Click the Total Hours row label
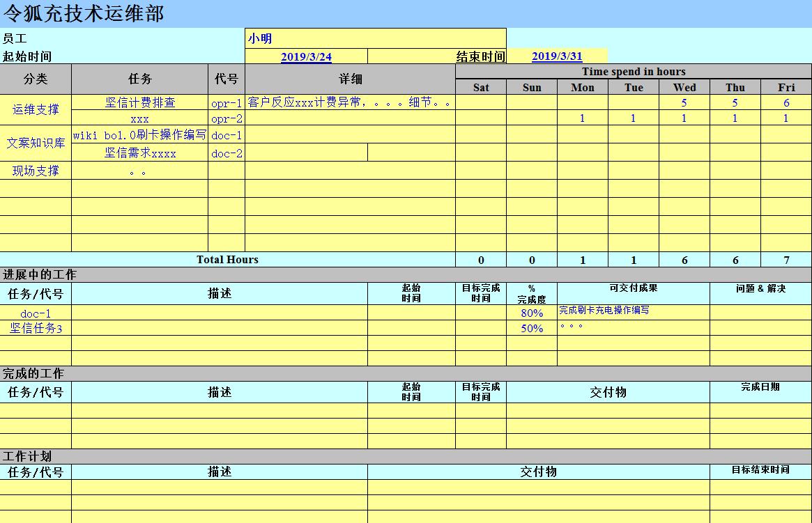 click(227, 259)
